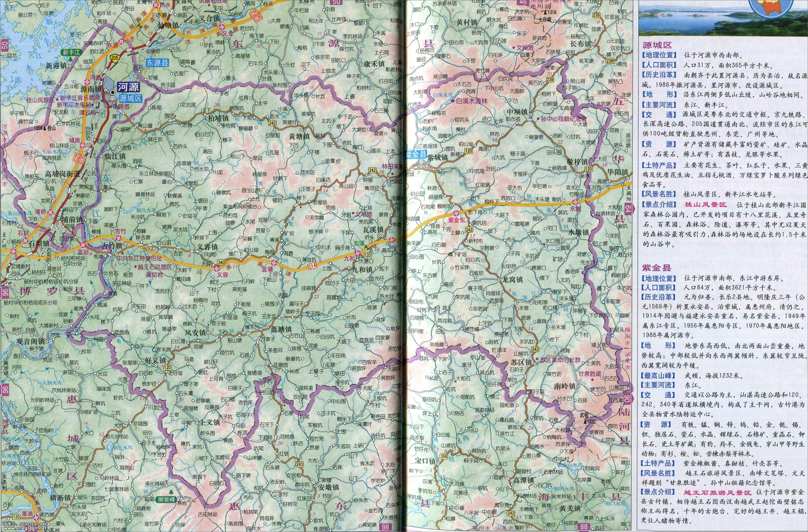Screen dimensions: 808x532
Task: Click the 紫金县 heading in the right text panel
Action: 656,268
